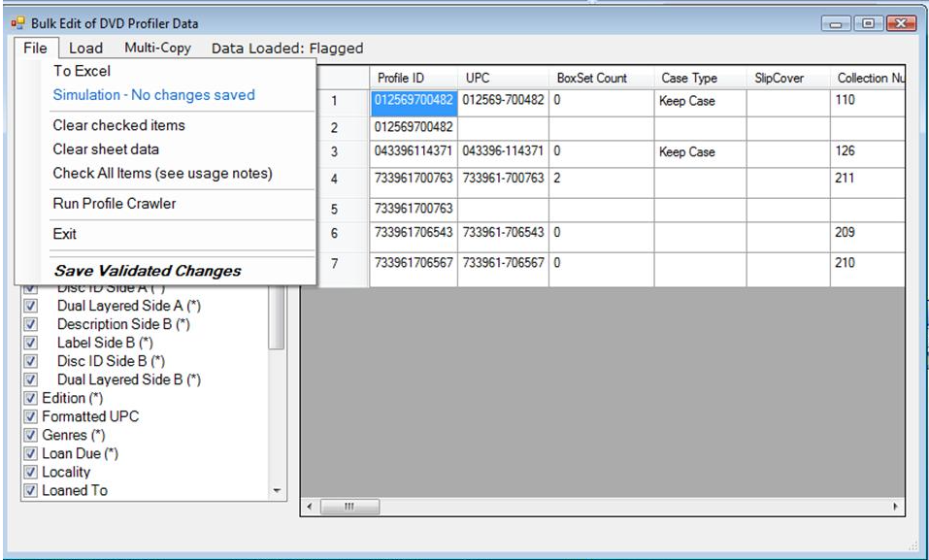
Task: Select row header 5 in grid
Action: pos(335,210)
